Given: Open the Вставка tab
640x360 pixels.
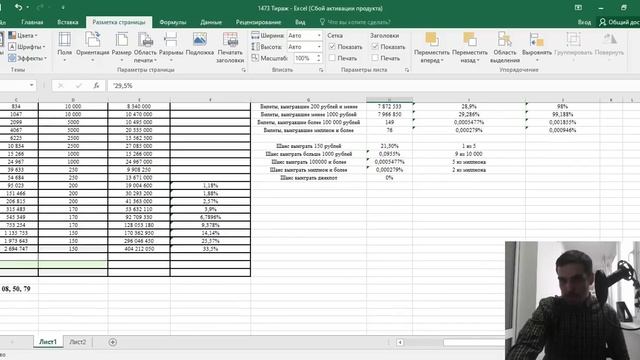Looking at the screenshot, I should pos(68,22).
